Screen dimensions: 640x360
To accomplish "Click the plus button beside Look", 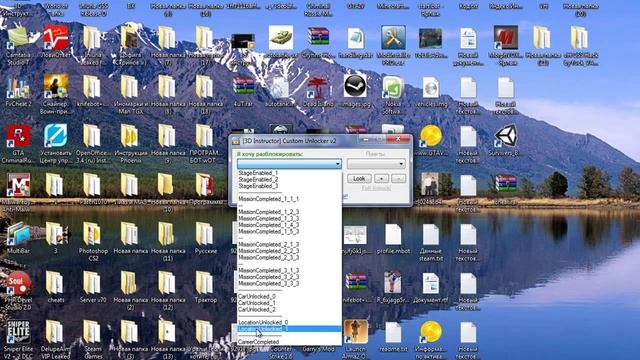I will [x=381, y=179].
